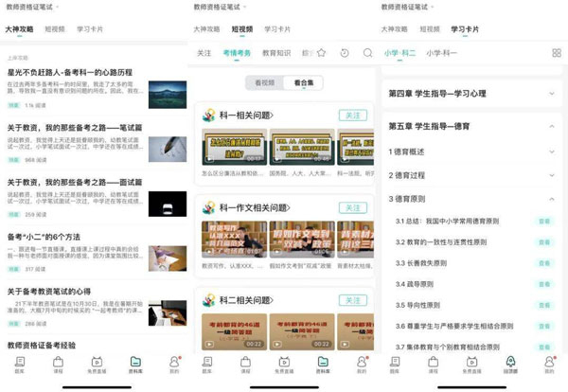This screenshot has height=392, width=568.
Task: Click 查看 for 3.5 导向性原则
Action: [544, 305]
